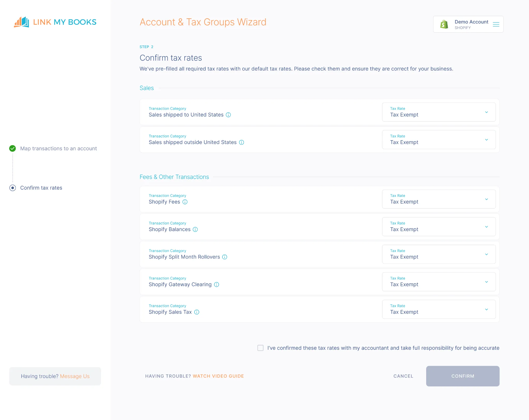Image resolution: width=529 pixels, height=420 pixels.
Task: Open Tax Rate dropdown for Shopify Fees
Action: tap(439, 199)
